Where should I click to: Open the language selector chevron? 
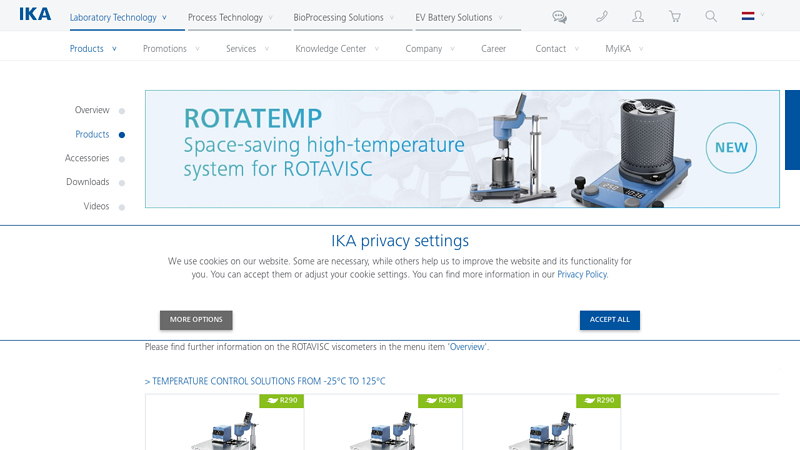coord(762,15)
